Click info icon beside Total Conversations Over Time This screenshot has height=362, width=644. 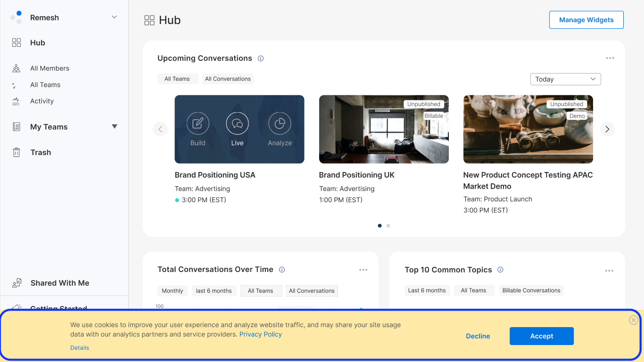click(x=282, y=270)
